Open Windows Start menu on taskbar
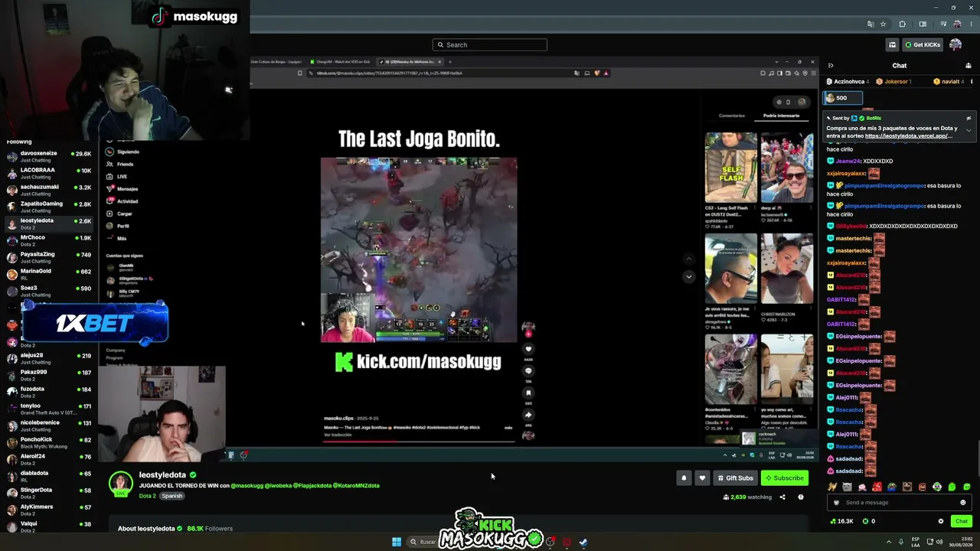980x551 pixels. coord(397,542)
